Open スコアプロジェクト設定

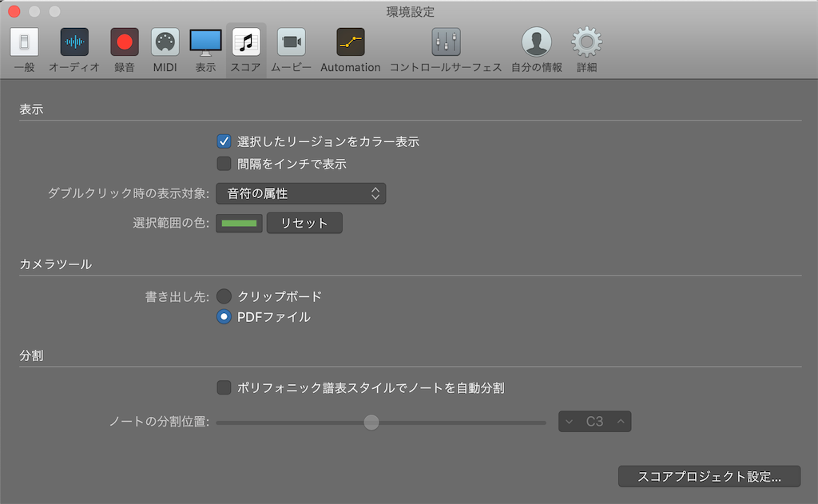pos(709,476)
